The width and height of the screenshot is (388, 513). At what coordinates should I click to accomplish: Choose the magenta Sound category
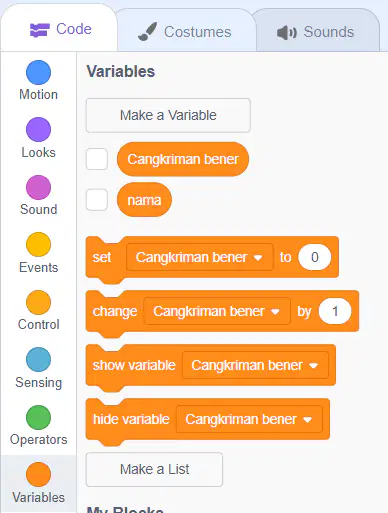click(38, 187)
